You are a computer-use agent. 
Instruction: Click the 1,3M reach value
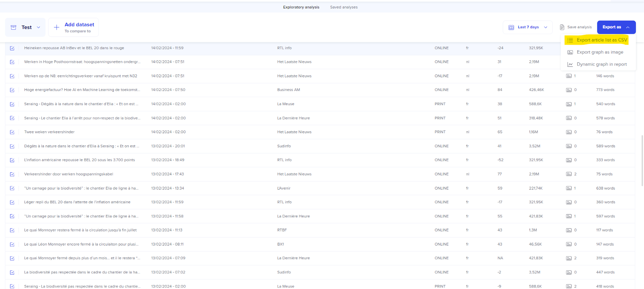coord(533,230)
